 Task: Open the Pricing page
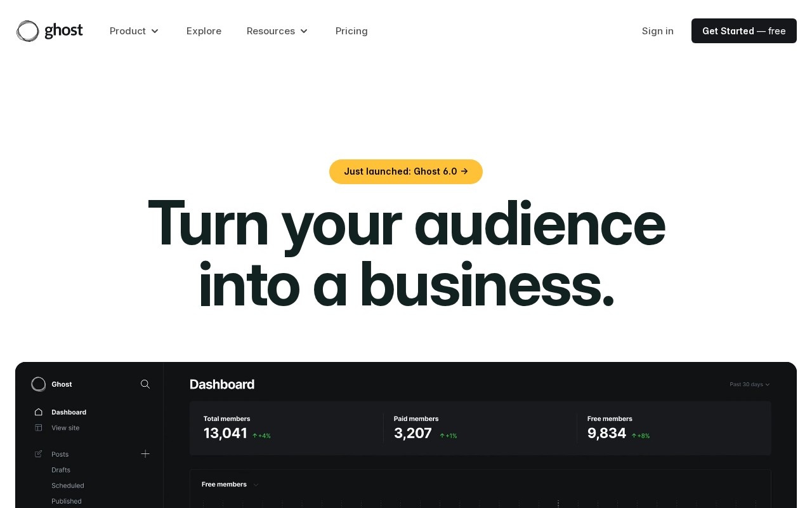[x=351, y=31]
